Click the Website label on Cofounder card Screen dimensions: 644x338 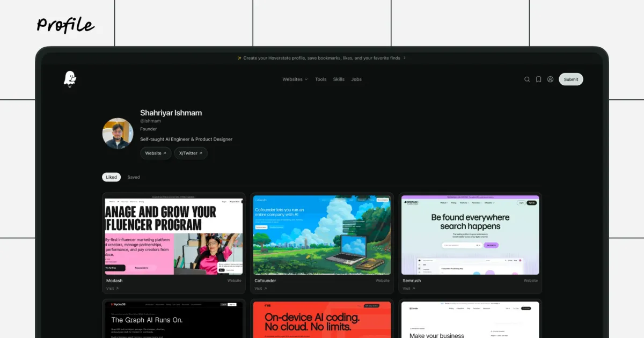(x=383, y=281)
